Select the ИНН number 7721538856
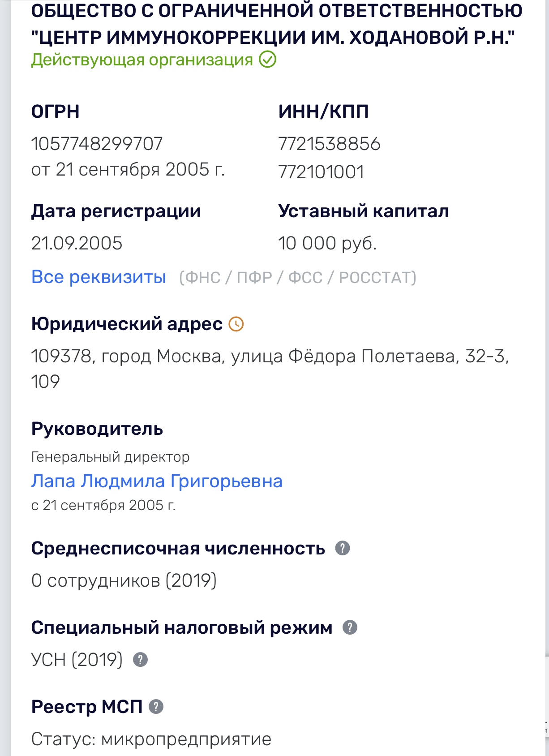 329,144
